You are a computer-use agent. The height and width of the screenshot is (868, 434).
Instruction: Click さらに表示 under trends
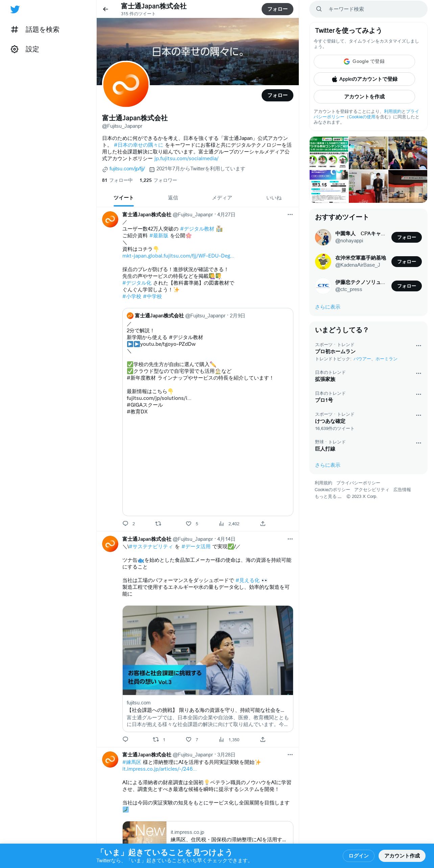[x=328, y=465]
